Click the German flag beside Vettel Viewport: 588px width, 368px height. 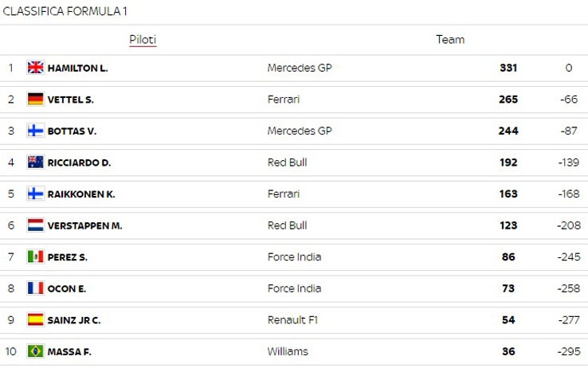point(36,100)
